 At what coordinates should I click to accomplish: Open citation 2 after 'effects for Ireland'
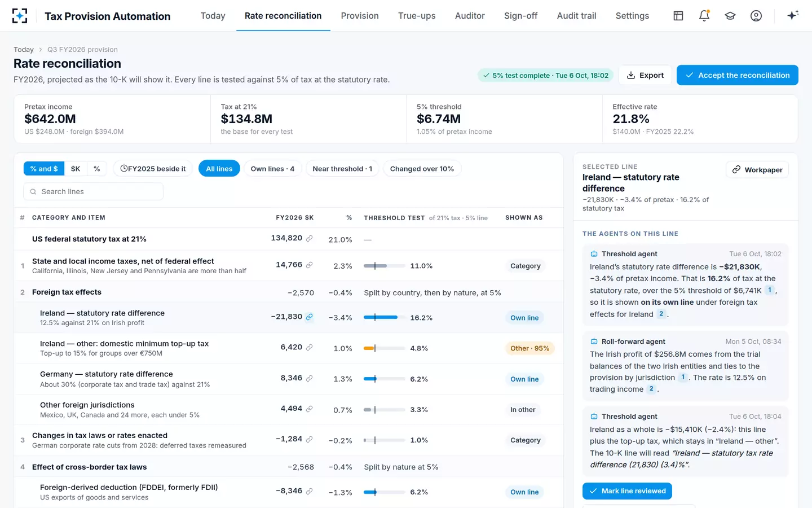pyautogui.click(x=661, y=314)
